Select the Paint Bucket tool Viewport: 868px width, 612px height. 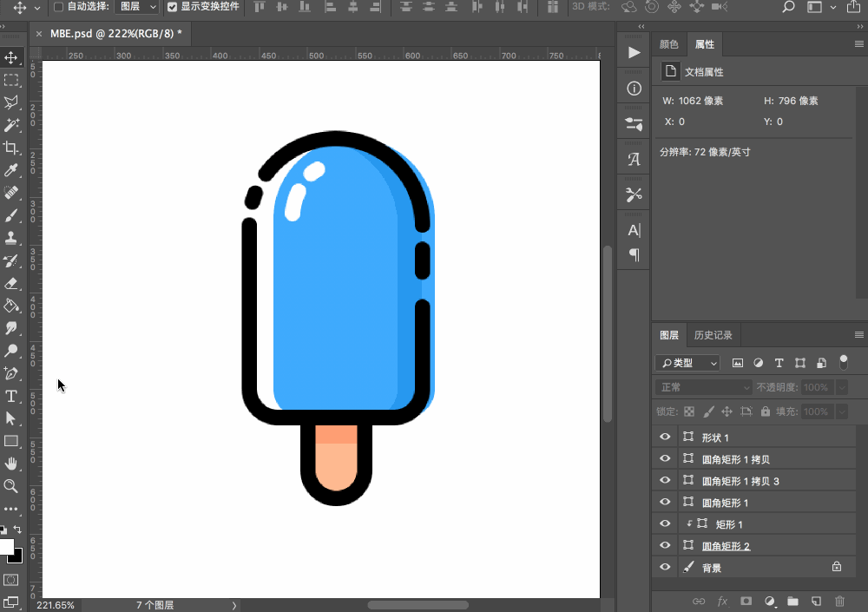tap(11, 306)
